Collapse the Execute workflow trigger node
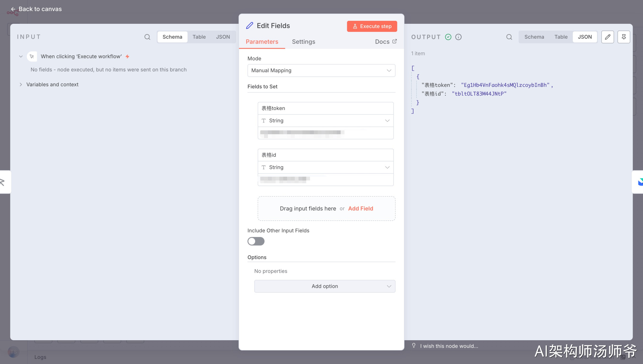 [21, 57]
